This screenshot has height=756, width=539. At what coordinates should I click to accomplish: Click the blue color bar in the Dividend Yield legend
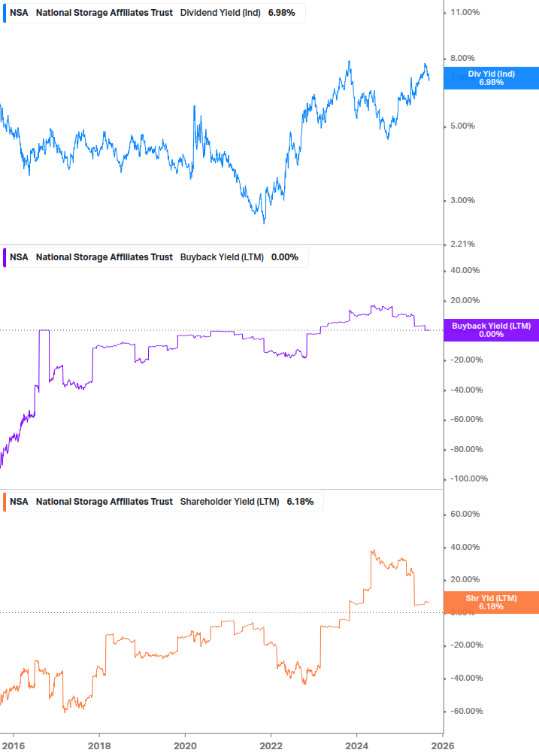click(x=5, y=13)
